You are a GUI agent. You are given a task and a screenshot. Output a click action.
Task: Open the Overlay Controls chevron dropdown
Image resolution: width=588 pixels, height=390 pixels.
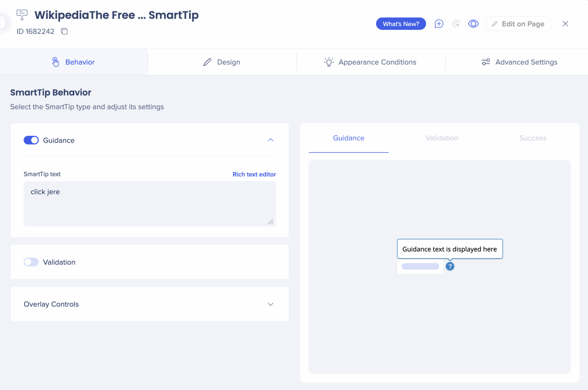(x=271, y=304)
